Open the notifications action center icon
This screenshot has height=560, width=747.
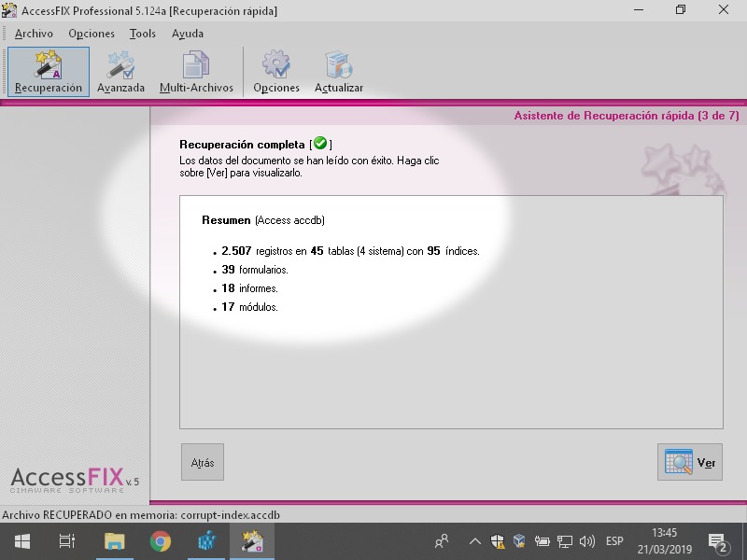(719, 540)
